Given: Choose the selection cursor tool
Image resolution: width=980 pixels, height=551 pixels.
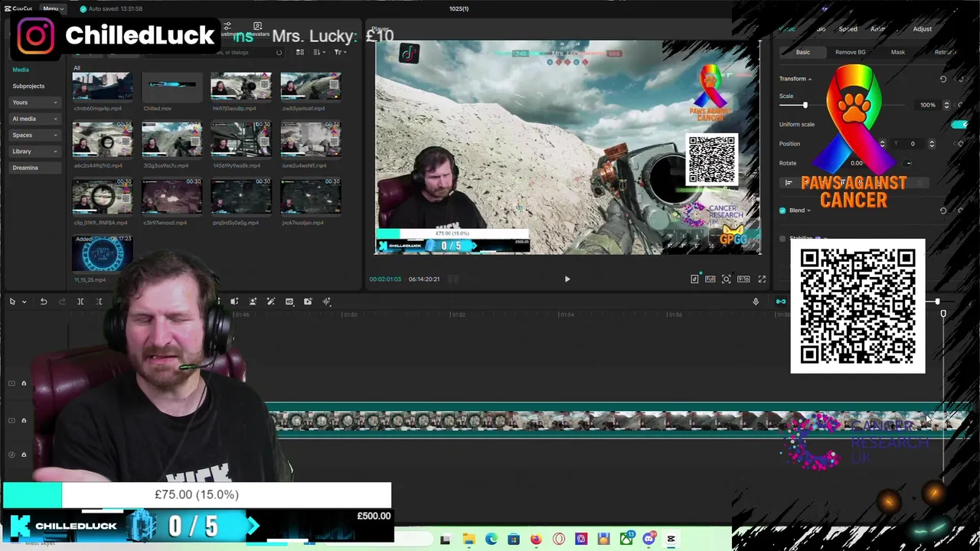Looking at the screenshot, I should click(12, 302).
